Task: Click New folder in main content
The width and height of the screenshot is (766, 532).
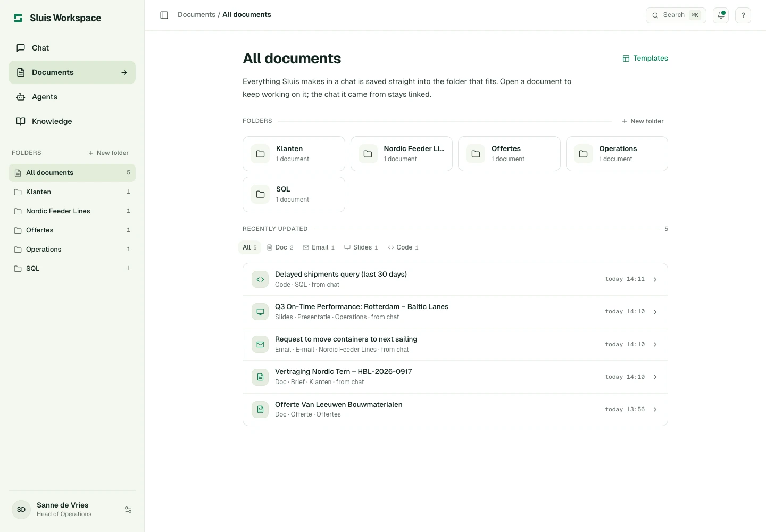Action: [643, 121]
